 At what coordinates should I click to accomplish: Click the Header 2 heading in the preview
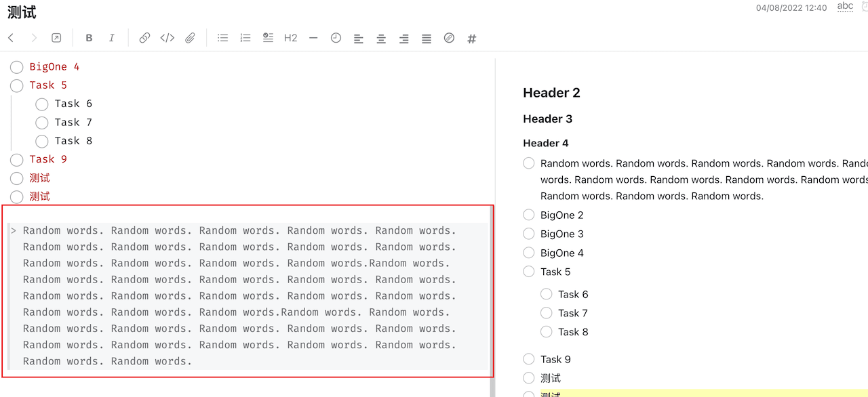click(551, 93)
